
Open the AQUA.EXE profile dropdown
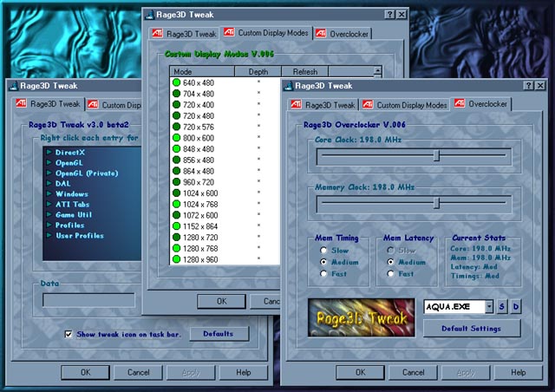coord(489,307)
